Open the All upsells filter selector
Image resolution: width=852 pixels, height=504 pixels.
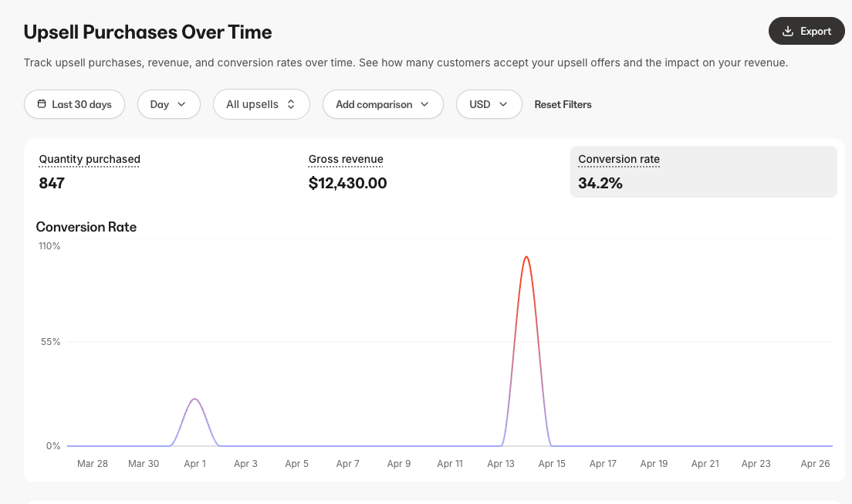coord(261,103)
